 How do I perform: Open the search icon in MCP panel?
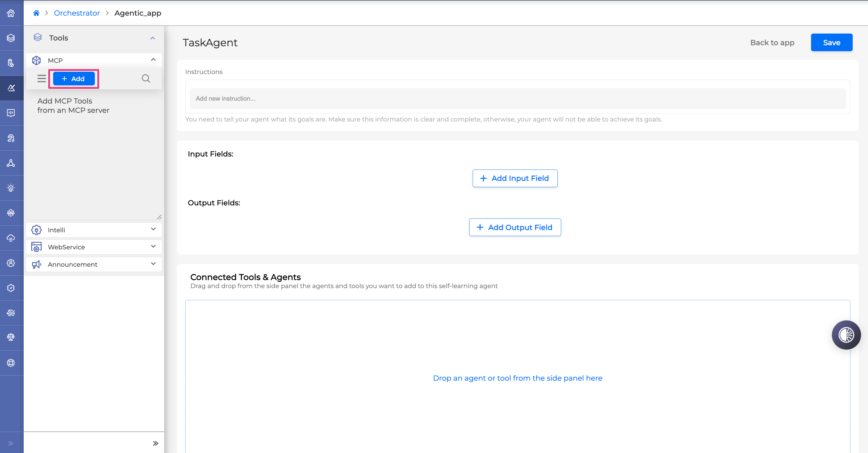click(x=146, y=79)
